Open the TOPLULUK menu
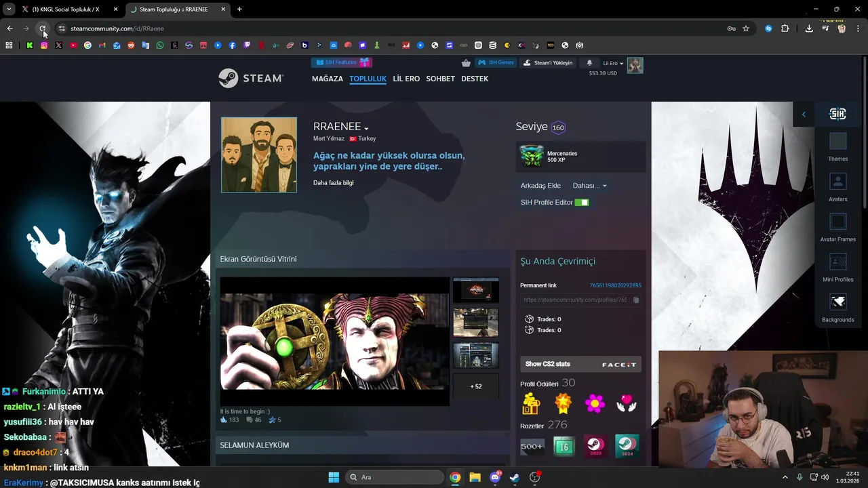868x488 pixels. [368, 79]
